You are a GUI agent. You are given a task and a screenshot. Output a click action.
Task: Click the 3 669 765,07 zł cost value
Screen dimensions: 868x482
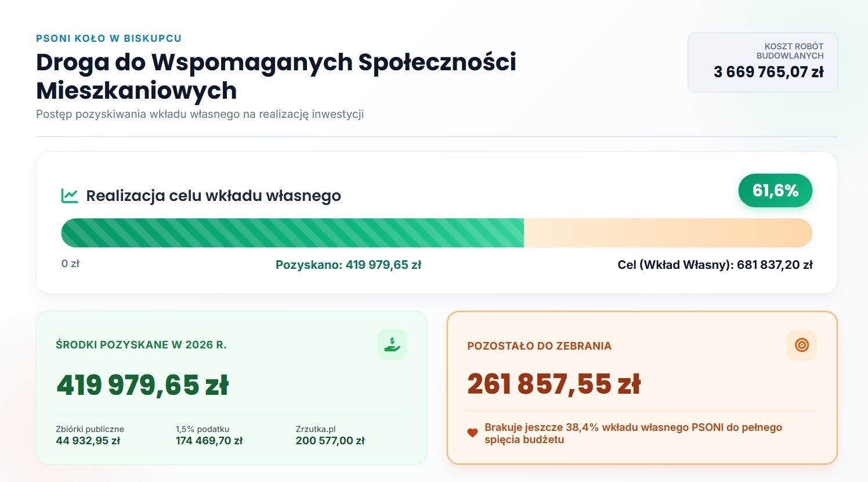768,72
